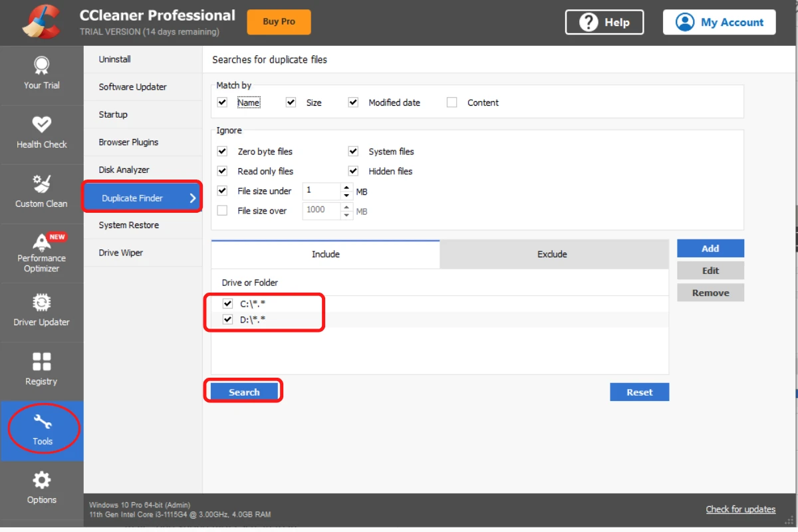
Task: Click Edit button
Action: [x=710, y=271]
